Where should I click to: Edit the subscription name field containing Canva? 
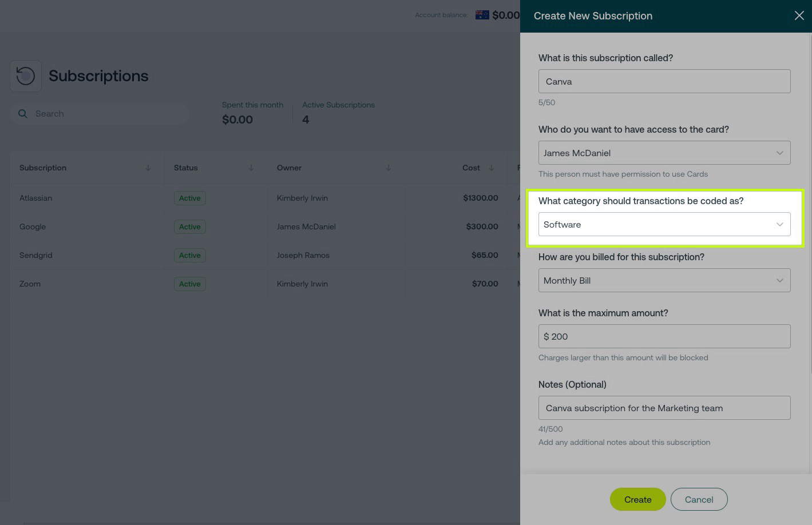pos(664,81)
